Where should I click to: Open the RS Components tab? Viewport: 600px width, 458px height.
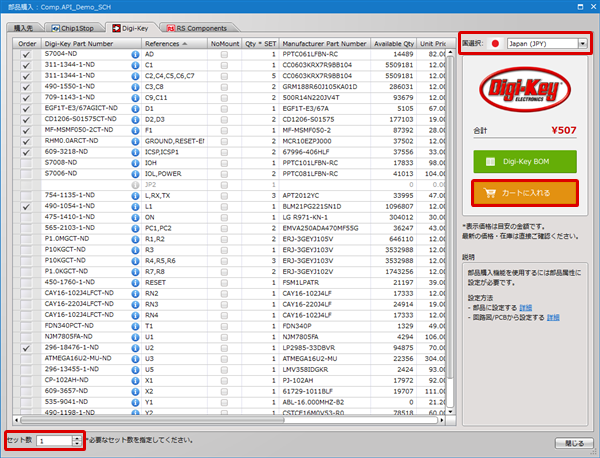click(198, 28)
